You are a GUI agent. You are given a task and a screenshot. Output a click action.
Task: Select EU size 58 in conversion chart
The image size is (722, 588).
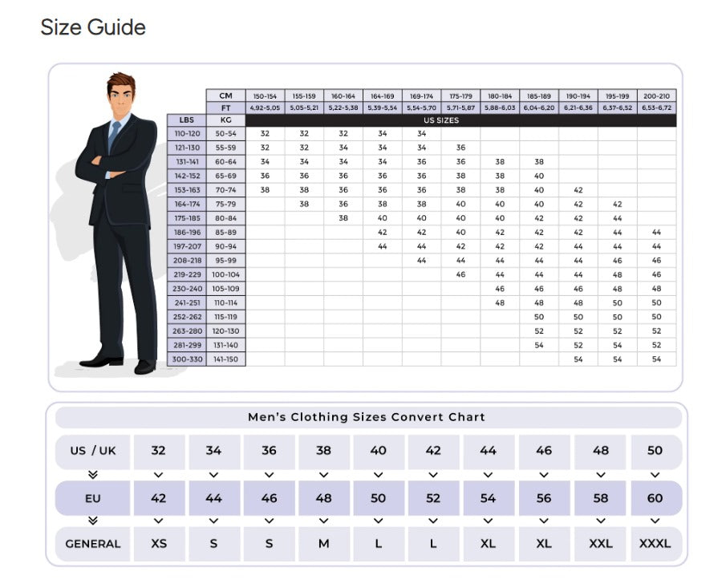[600, 498]
